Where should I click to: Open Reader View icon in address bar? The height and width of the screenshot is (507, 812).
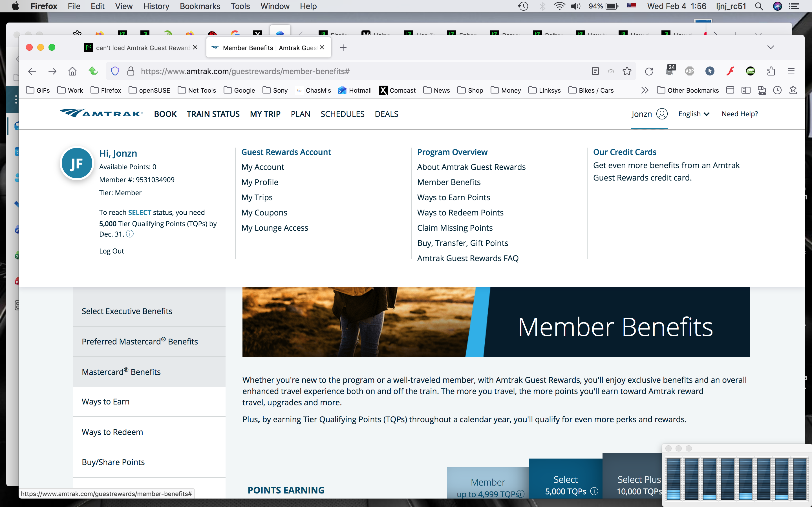coord(595,71)
